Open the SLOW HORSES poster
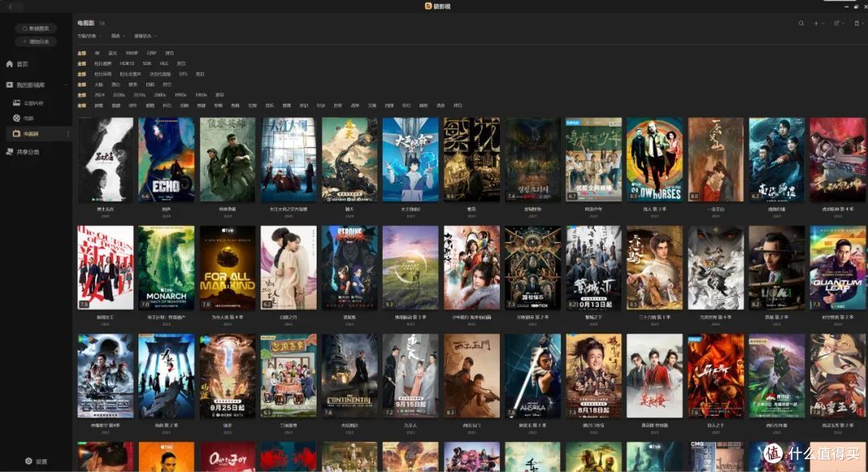The height and width of the screenshot is (472, 868). pyautogui.click(x=654, y=159)
